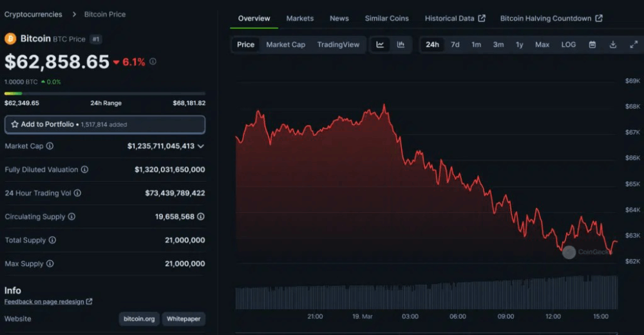Open the calendar date range picker

[592, 44]
